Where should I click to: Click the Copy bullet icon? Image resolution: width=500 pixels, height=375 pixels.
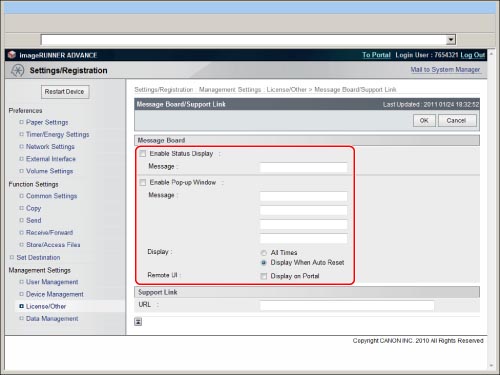pyautogui.click(x=22, y=208)
